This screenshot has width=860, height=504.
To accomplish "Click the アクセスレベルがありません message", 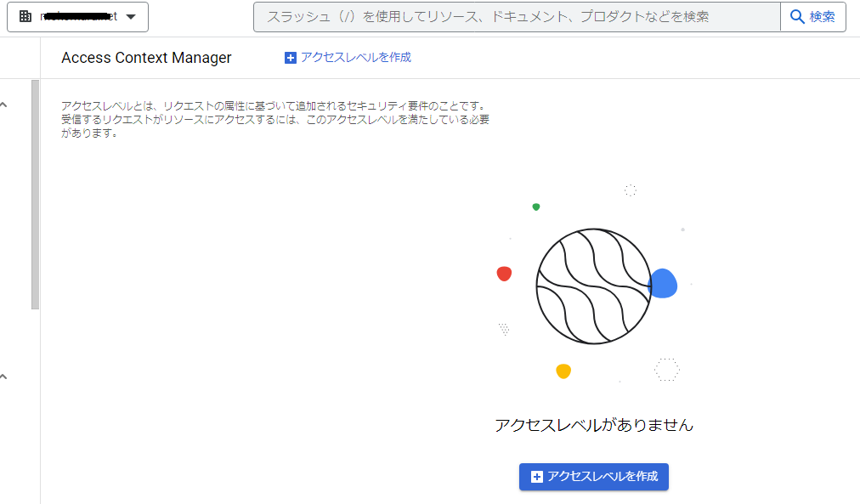I will [x=594, y=425].
